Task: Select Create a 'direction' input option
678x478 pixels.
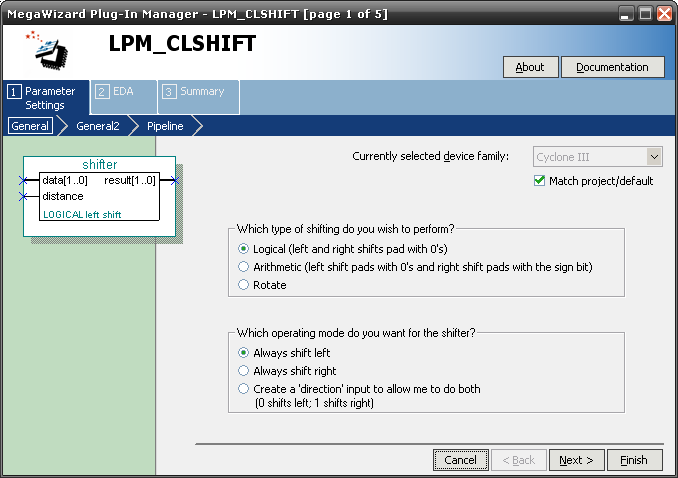Action: 243,389
